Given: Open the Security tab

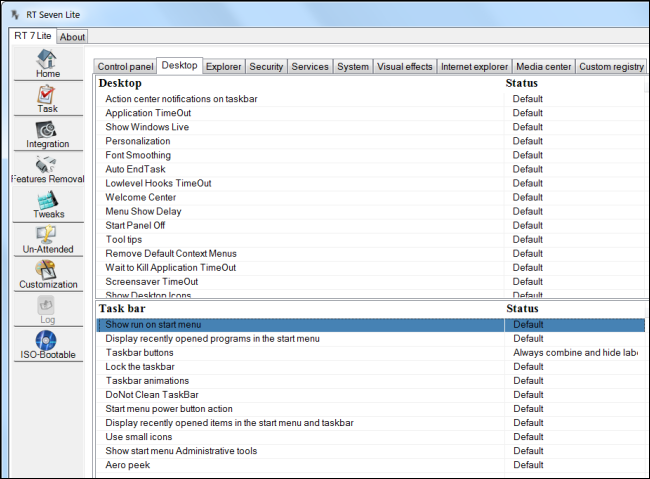Looking at the screenshot, I should click(266, 66).
